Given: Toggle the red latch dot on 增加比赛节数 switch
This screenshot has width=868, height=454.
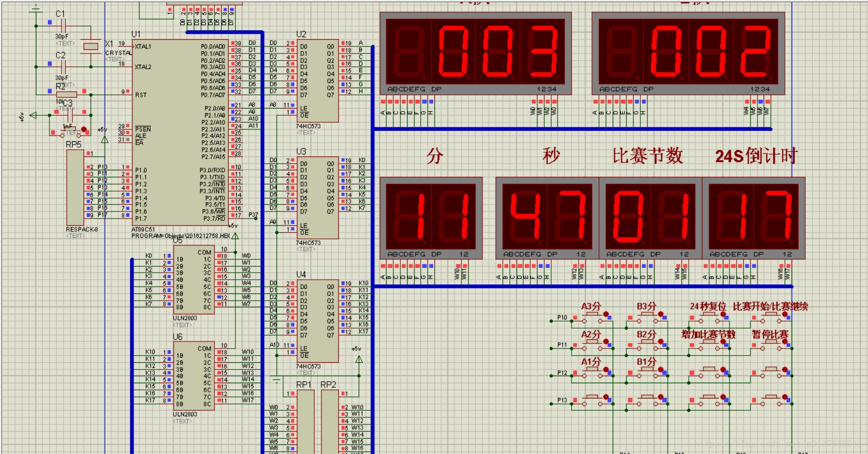Looking at the screenshot, I should (x=723, y=342).
